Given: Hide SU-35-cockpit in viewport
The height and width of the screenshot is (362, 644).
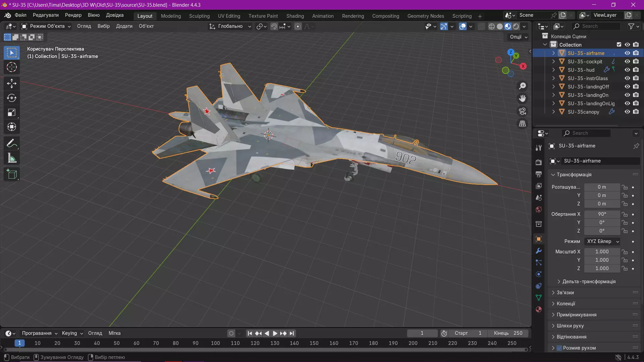Looking at the screenshot, I should coord(627,62).
